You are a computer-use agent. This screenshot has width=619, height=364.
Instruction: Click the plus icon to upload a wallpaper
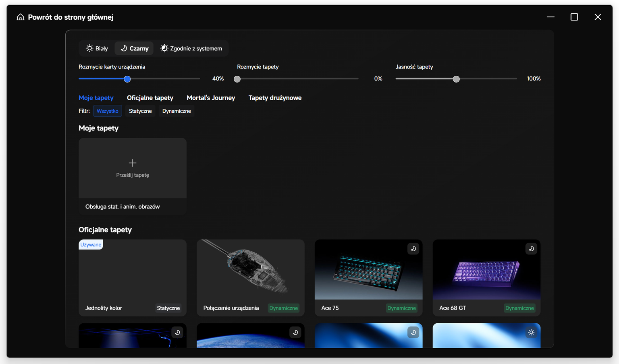[133, 163]
